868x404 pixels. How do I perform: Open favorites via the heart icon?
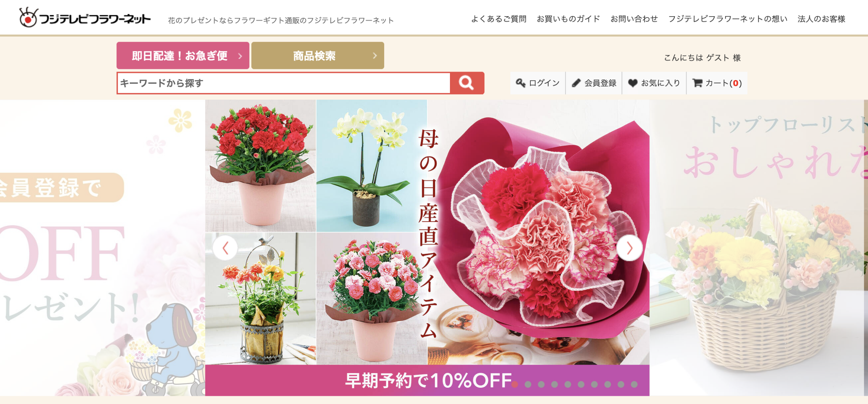click(632, 83)
